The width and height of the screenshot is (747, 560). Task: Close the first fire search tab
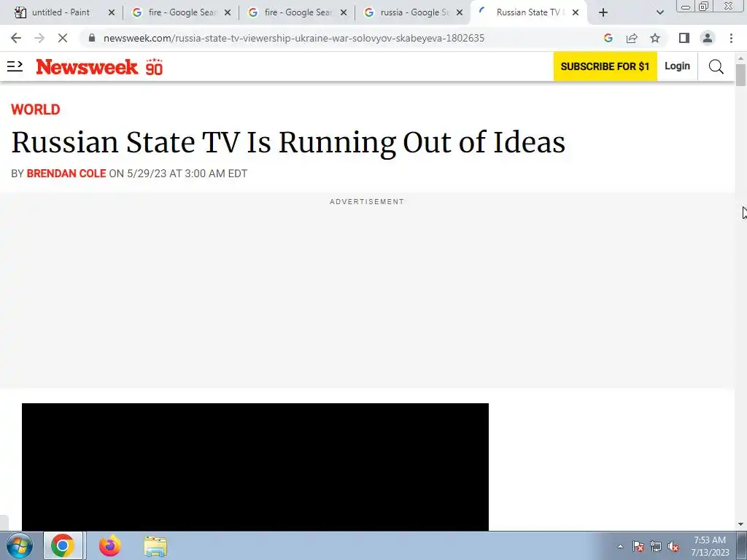pos(228,13)
